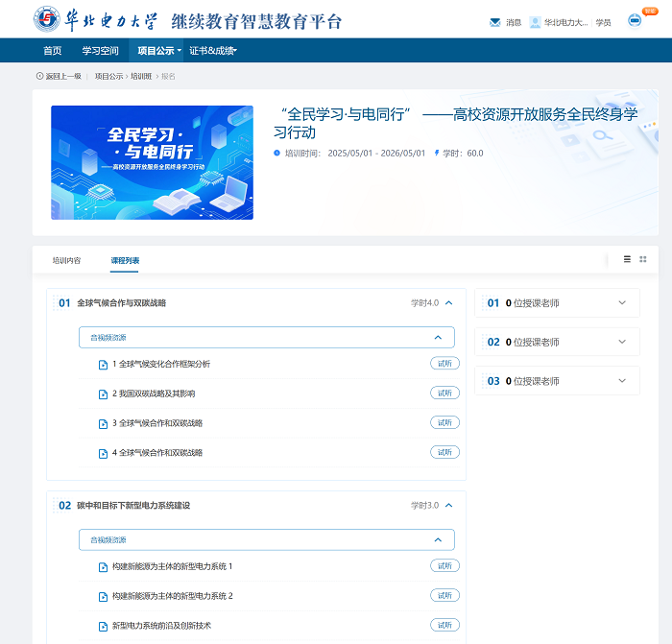672x644 pixels.
Task: Open the 项目公示 dropdown menu
Action: [x=158, y=50]
